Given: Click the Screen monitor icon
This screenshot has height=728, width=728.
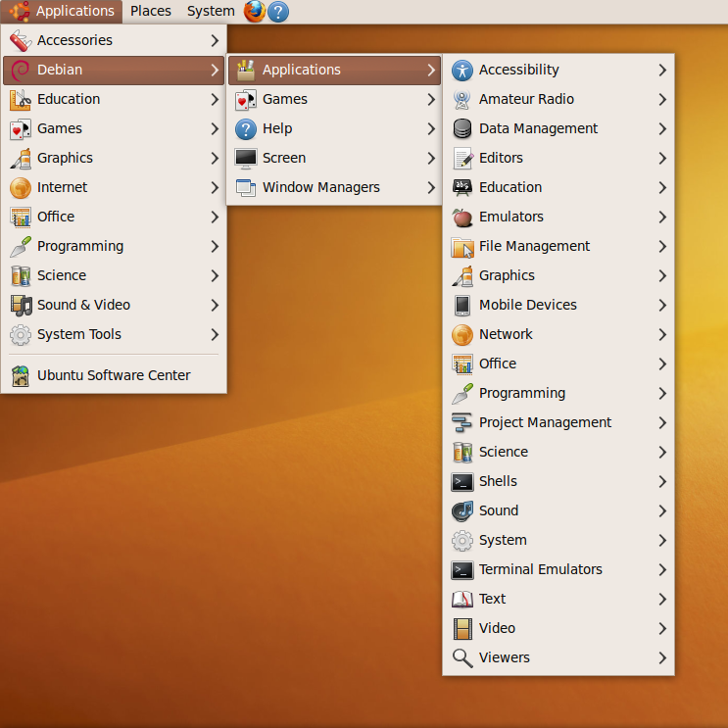Looking at the screenshot, I should [x=246, y=159].
